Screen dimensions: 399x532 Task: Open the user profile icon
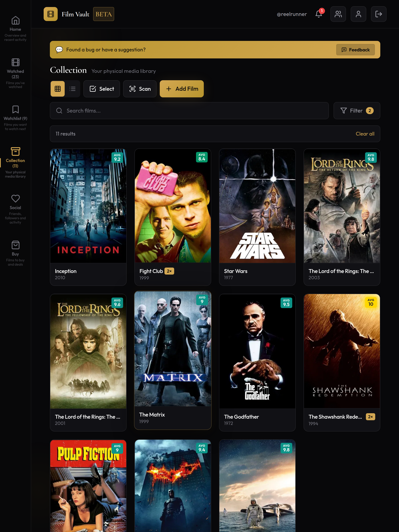click(x=358, y=14)
